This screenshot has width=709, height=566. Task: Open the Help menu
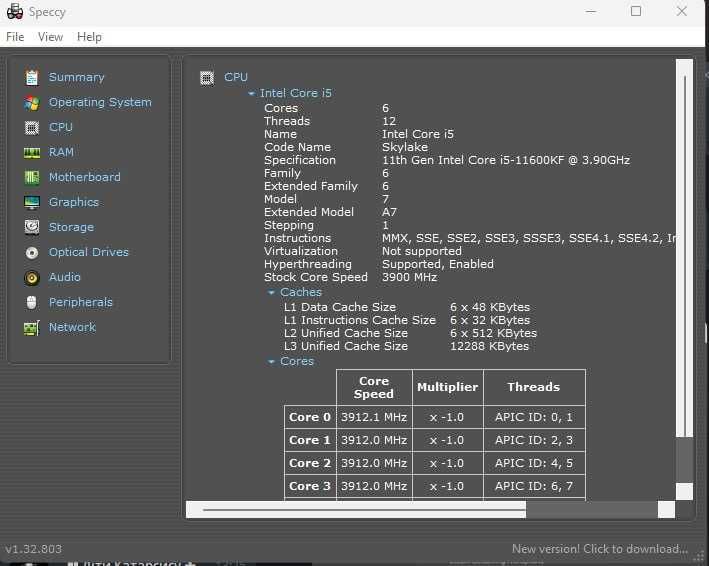tap(89, 37)
